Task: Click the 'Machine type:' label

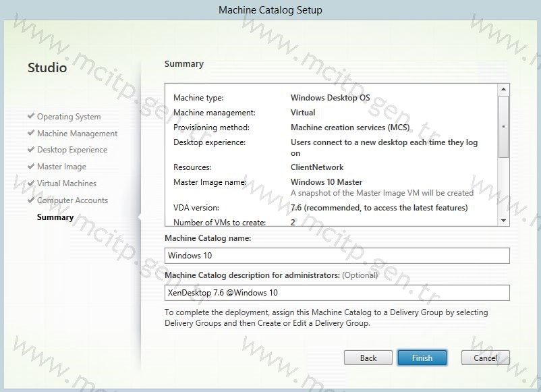Action: [198, 98]
